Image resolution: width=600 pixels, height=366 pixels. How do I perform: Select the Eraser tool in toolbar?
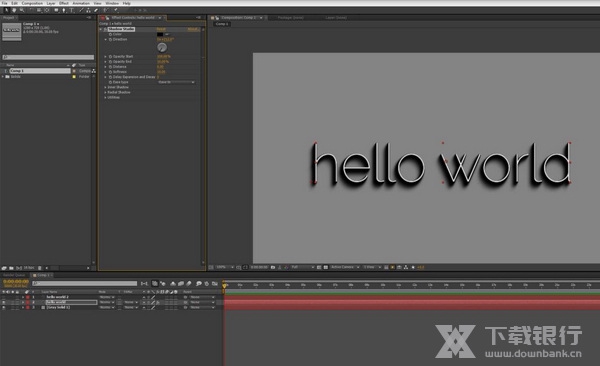click(x=96, y=10)
